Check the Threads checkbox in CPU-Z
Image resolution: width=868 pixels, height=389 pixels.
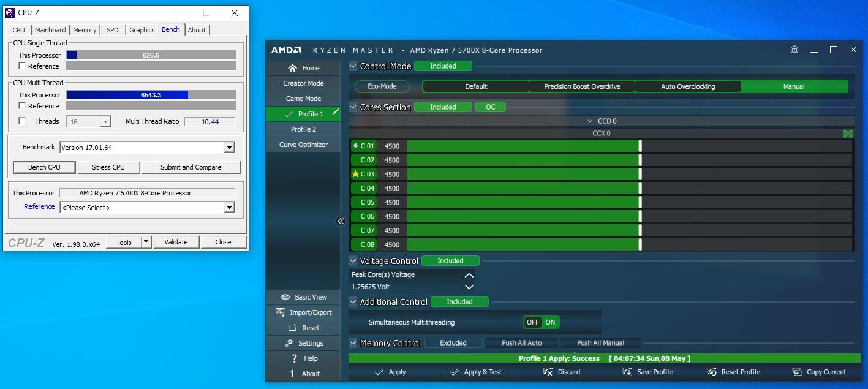tap(23, 121)
